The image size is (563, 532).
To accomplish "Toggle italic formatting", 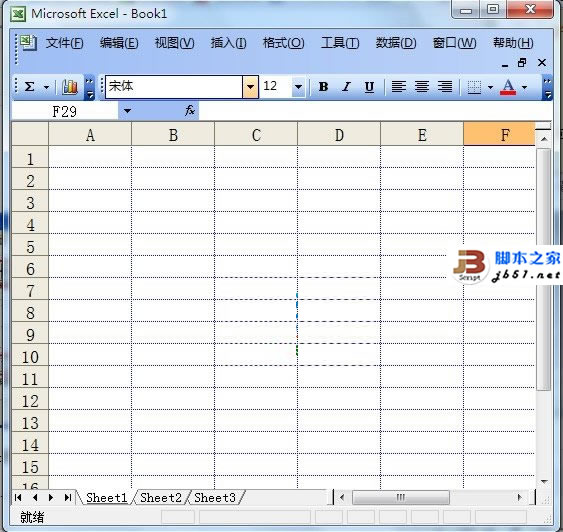I will [x=346, y=87].
